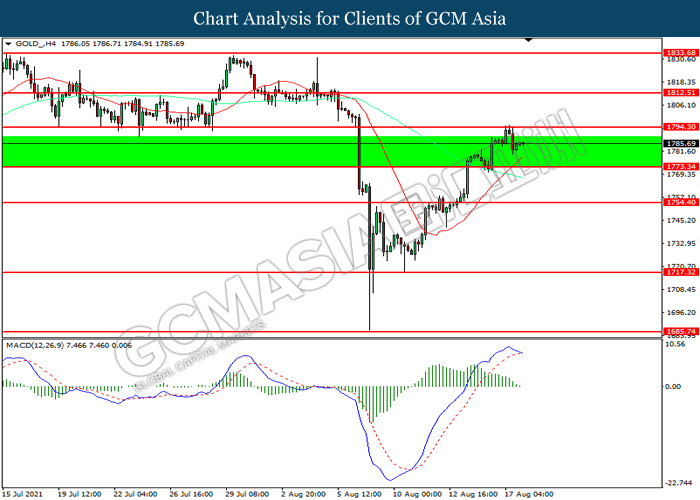The height and width of the screenshot is (500, 700).
Task: Select the 1685.74 bottom price label
Action: click(x=681, y=332)
